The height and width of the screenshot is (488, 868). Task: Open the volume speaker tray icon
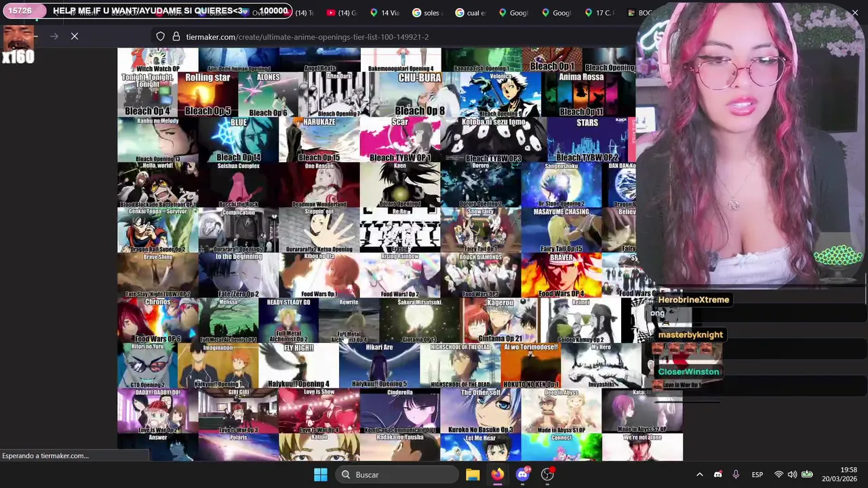[x=792, y=474]
